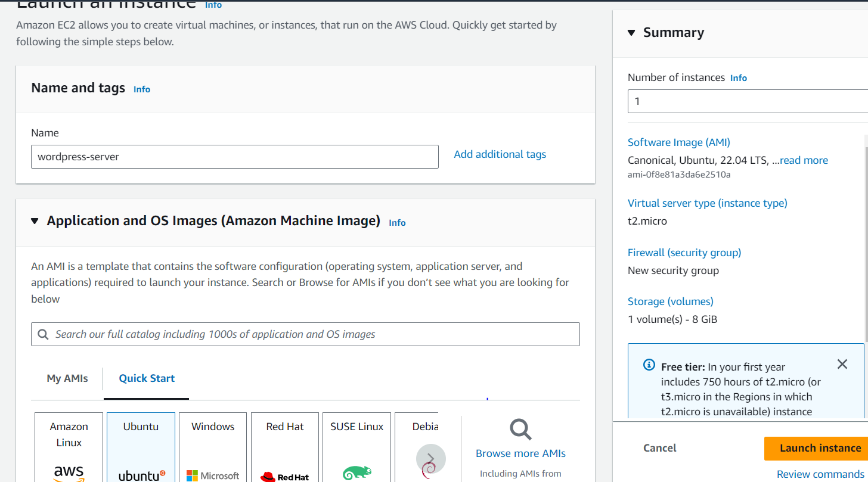Pick the Microsoft Windows logo card
The height and width of the screenshot is (482, 868).
(x=213, y=447)
